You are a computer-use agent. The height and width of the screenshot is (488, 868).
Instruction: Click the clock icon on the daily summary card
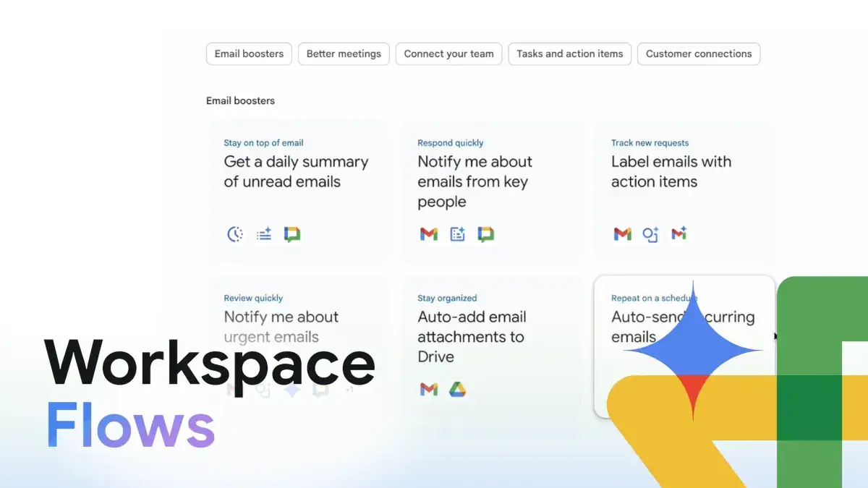[234, 234]
